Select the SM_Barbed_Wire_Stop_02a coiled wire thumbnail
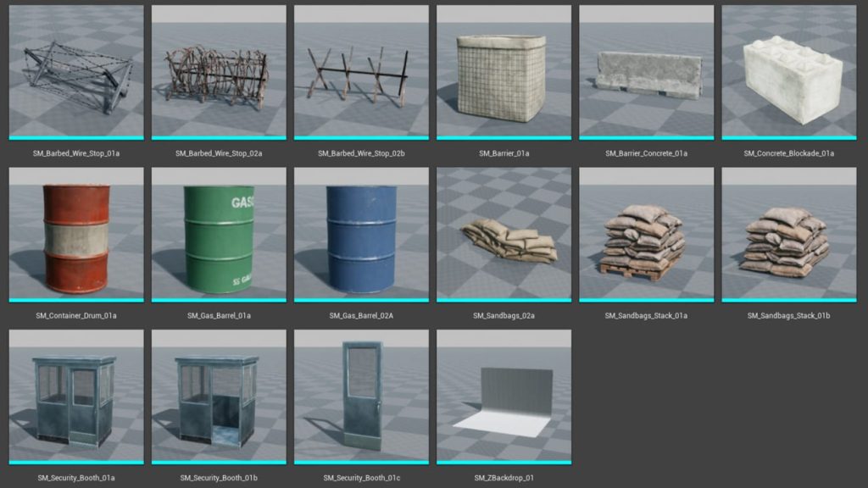This screenshot has height=488, width=868. tap(219, 73)
